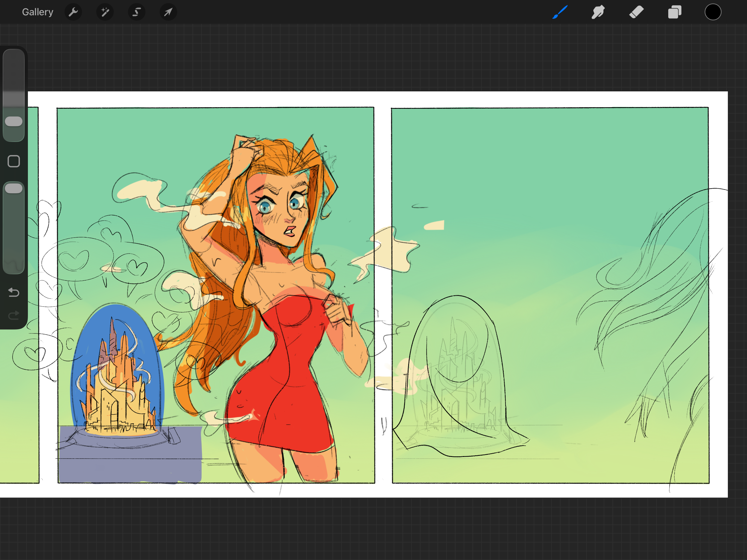Select the Eraser tool
This screenshot has height=560, width=747.
tap(636, 12)
